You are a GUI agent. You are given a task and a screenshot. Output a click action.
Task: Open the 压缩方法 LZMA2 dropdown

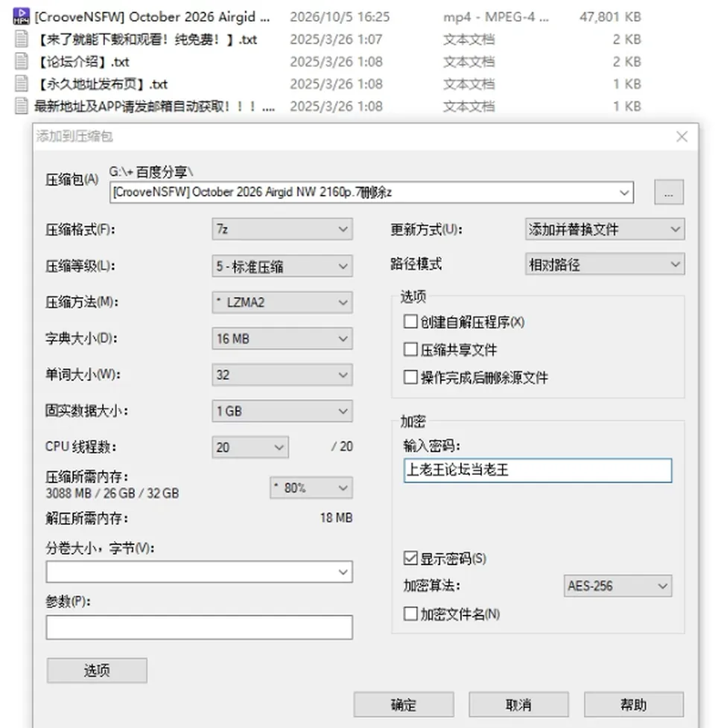pyautogui.click(x=282, y=302)
